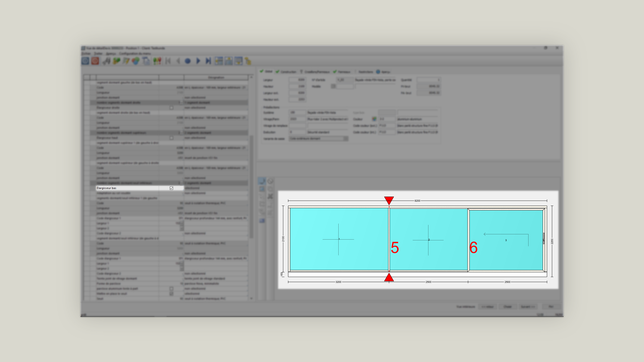This screenshot has height=362, width=644.
Task: Click the circle icon above the drawing toolbar
Action: point(270,181)
